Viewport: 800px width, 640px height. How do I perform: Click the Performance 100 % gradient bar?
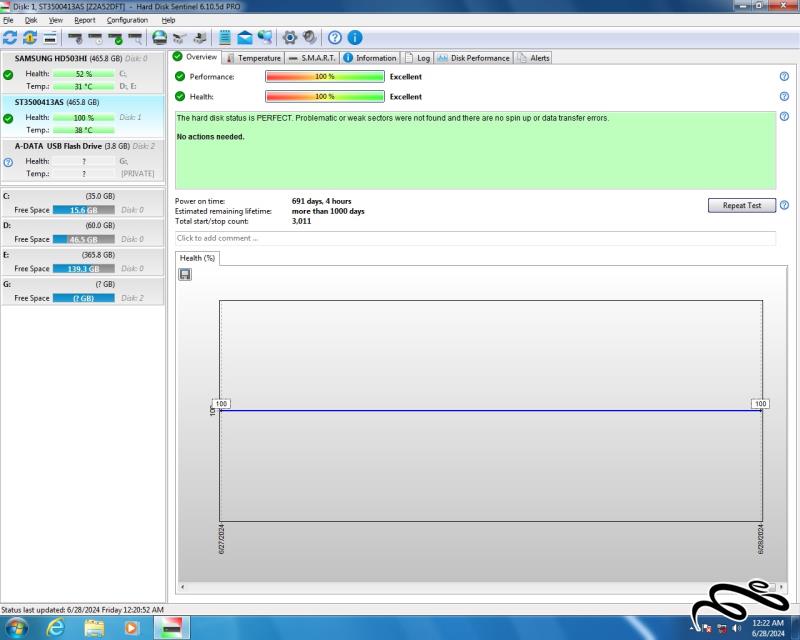click(x=325, y=77)
